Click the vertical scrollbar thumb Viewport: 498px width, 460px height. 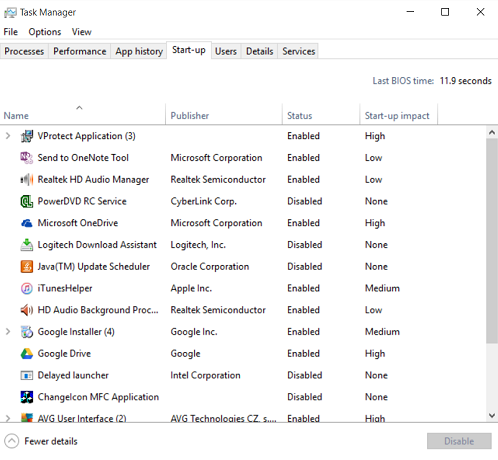click(x=492, y=241)
